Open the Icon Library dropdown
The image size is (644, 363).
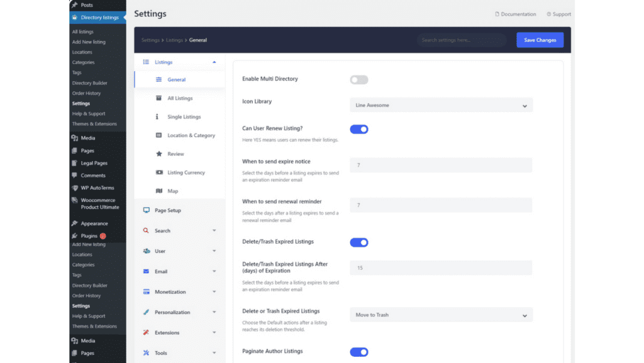[440, 105]
